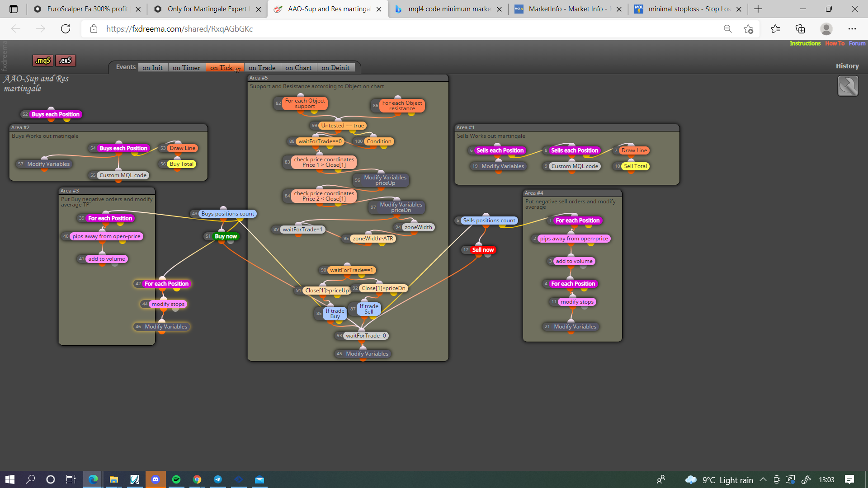Open the Windows Start menu
The width and height of the screenshot is (868, 488).
[10, 479]
